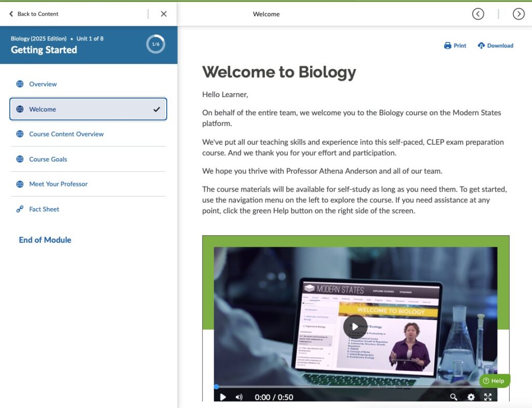Mute the video audio
This screenshot has height=408, width=532.
239,397
